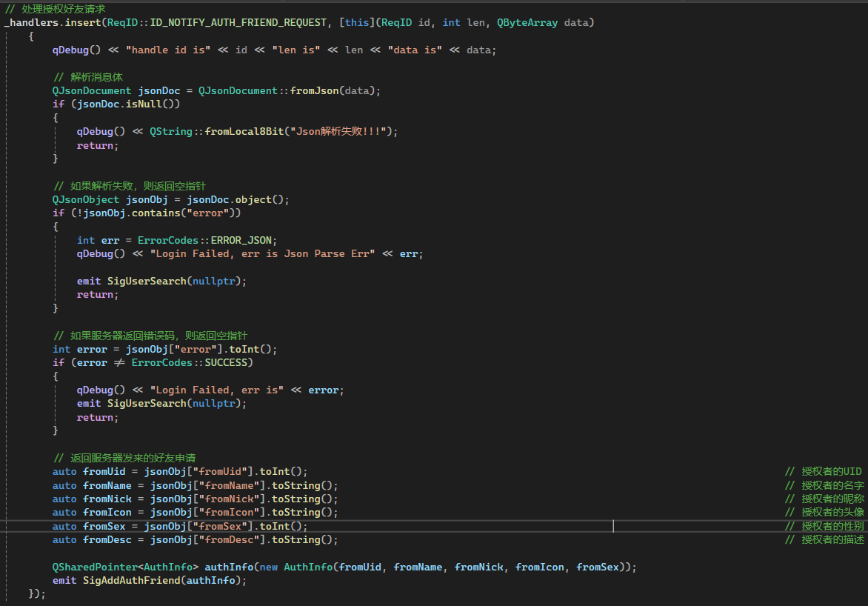Click the _handlers.insert call
Image resolution: width=868 pixels, height=606 pixels.
pyautogui.click(x=53, y=23)
